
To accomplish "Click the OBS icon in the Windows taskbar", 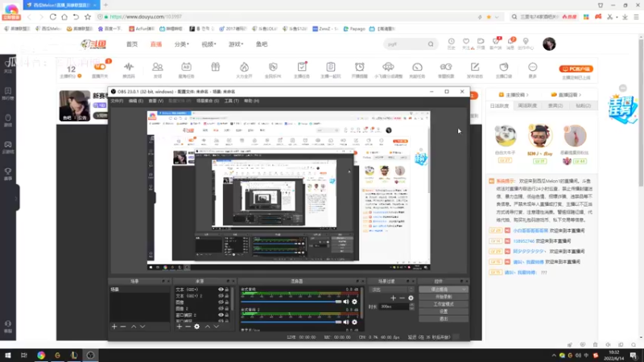I will [90, 356].
